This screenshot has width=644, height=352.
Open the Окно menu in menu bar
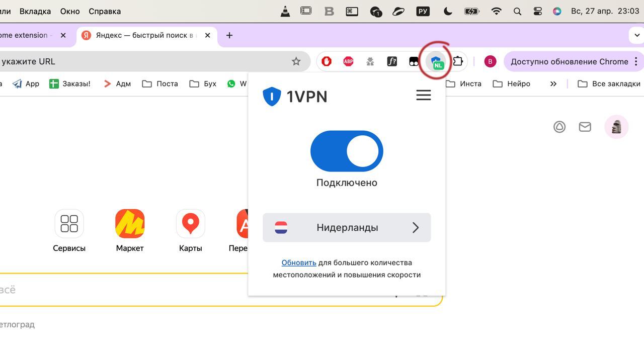tap(70, 11)
